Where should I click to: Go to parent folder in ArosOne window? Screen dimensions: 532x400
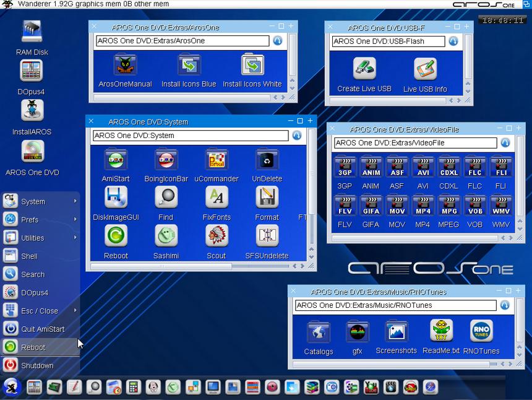pos(278,41)
